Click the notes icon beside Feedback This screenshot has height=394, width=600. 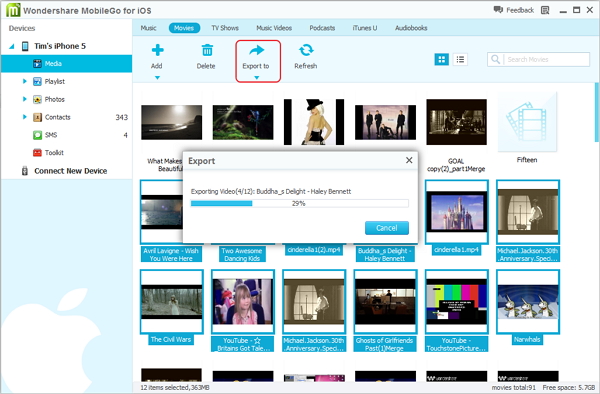pos(545,10)
